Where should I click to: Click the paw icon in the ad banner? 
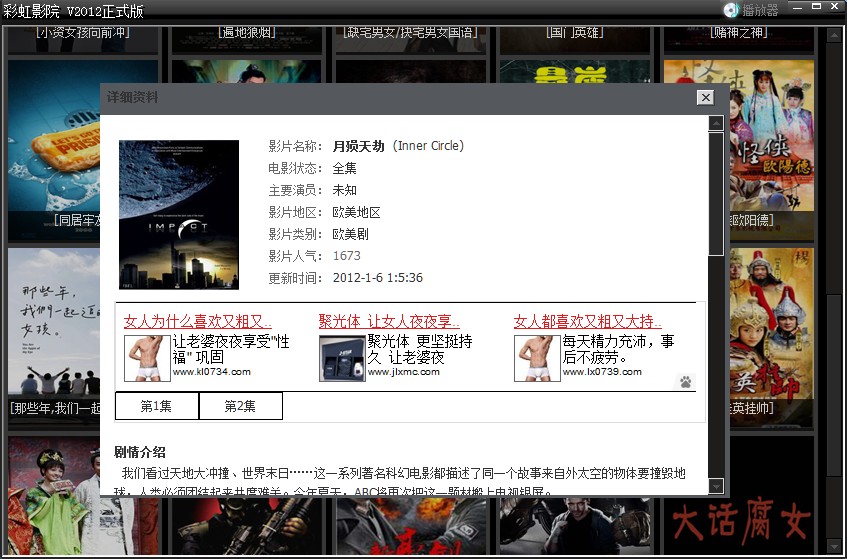coord(685,381)
